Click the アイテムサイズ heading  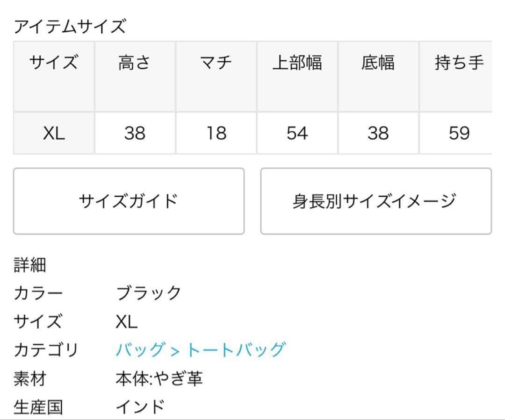tap(70, 26)
